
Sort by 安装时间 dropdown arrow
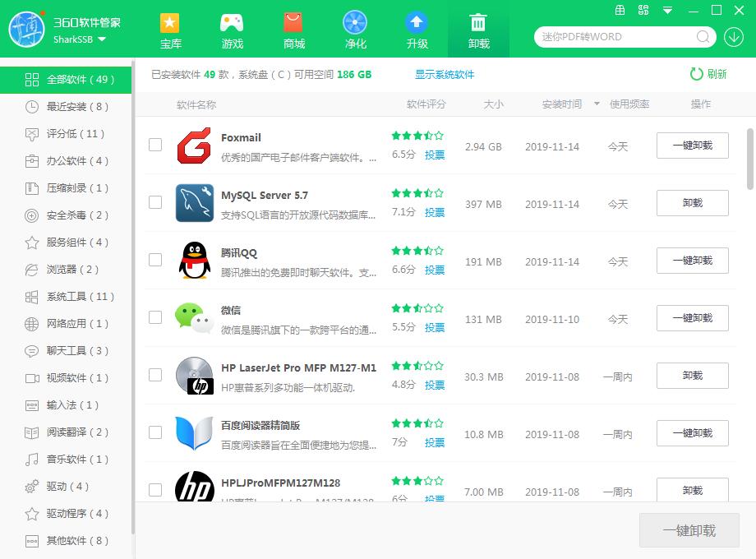click(x=597, y=104)
